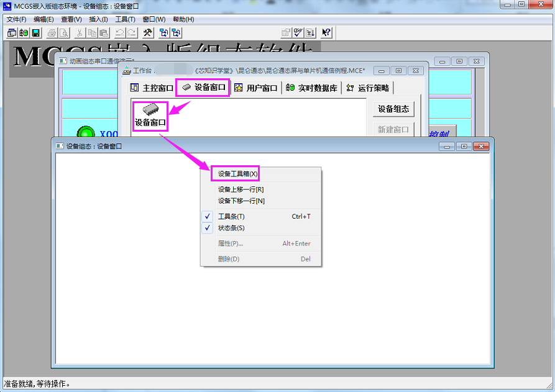Toggle the 工具条(T) checked menu item

[x=261, y=217]
